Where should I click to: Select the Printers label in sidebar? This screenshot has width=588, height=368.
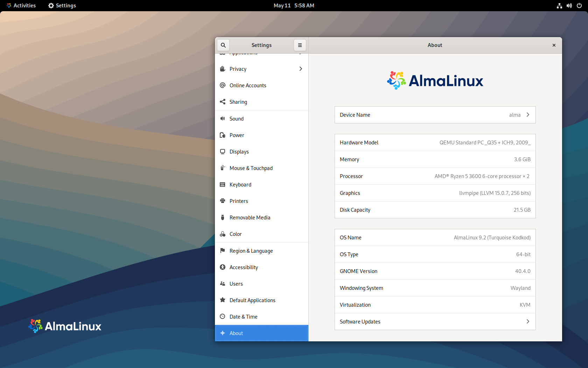coord(239,201)
